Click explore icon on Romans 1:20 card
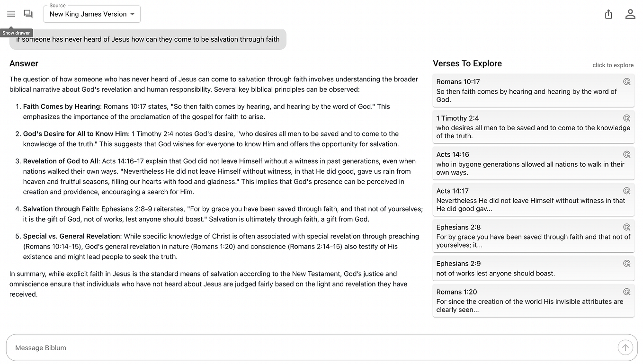Screen dimensions: 643x364 pos(627,292)
